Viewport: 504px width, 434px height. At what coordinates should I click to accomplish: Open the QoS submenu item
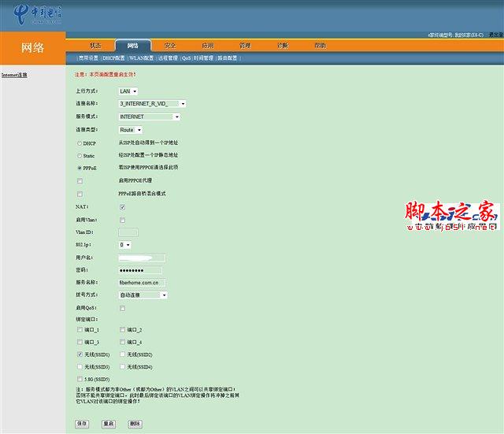pyautogui.click(x=186, y=58)
